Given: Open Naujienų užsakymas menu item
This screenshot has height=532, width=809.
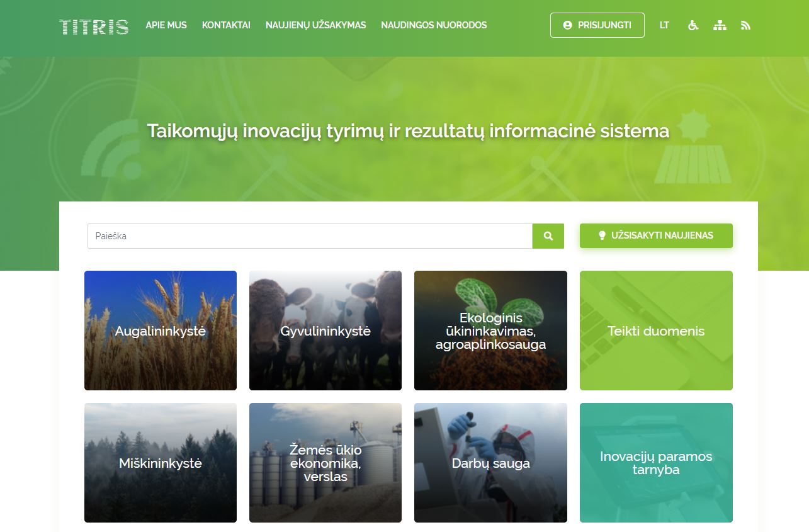Looking at the screenshot, I should (x=315, y=25).
